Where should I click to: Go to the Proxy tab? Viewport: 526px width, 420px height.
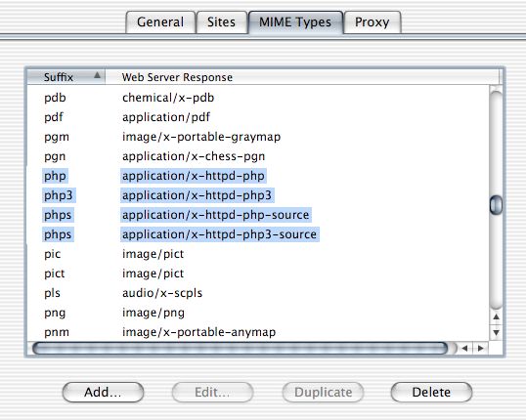click(373, 22)
